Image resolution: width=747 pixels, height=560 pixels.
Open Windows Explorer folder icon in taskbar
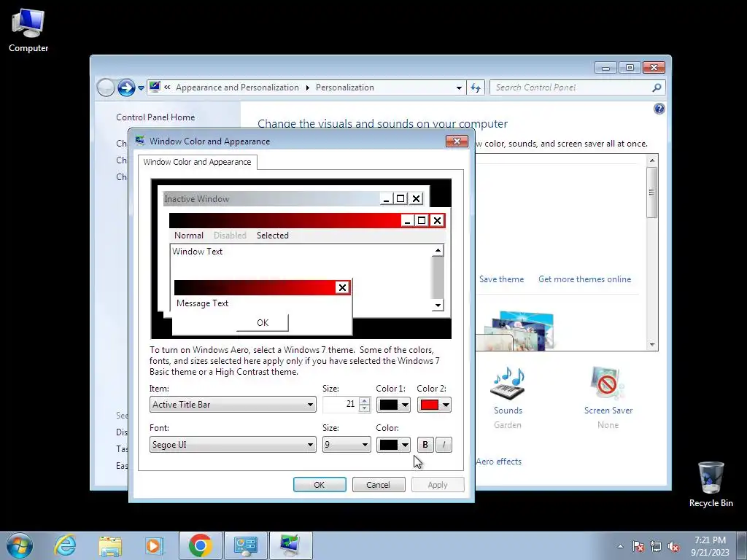(x=110, y=545)
